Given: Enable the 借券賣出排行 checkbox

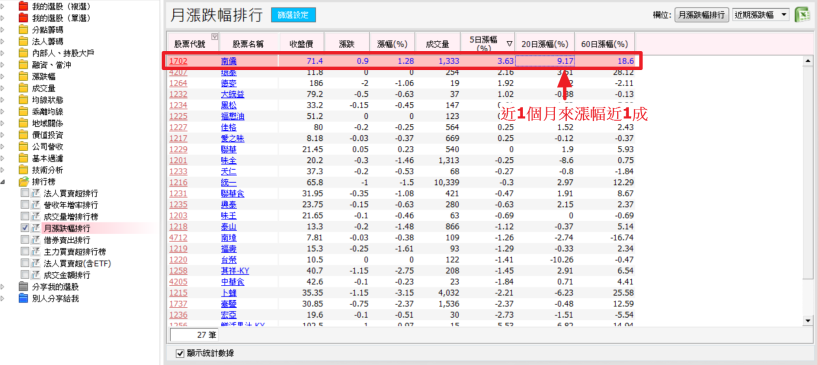Looking at the screenshot, I should [25, 239].
